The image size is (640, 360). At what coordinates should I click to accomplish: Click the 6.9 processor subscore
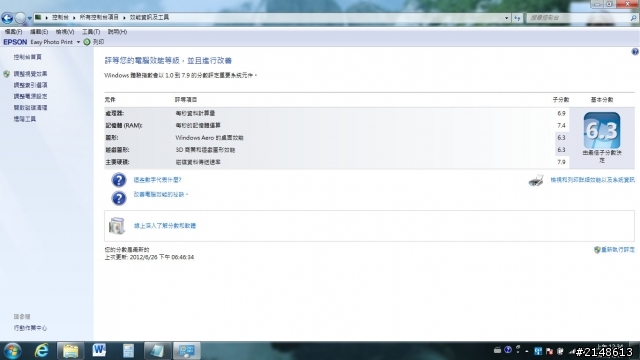tap(561, 113)
